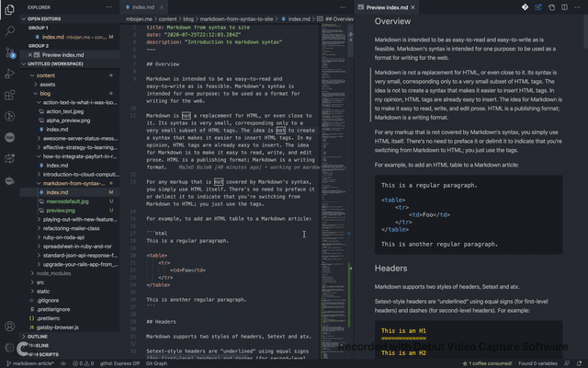Open Explorer panel more actions ellipsis

[x=108, y=7]
